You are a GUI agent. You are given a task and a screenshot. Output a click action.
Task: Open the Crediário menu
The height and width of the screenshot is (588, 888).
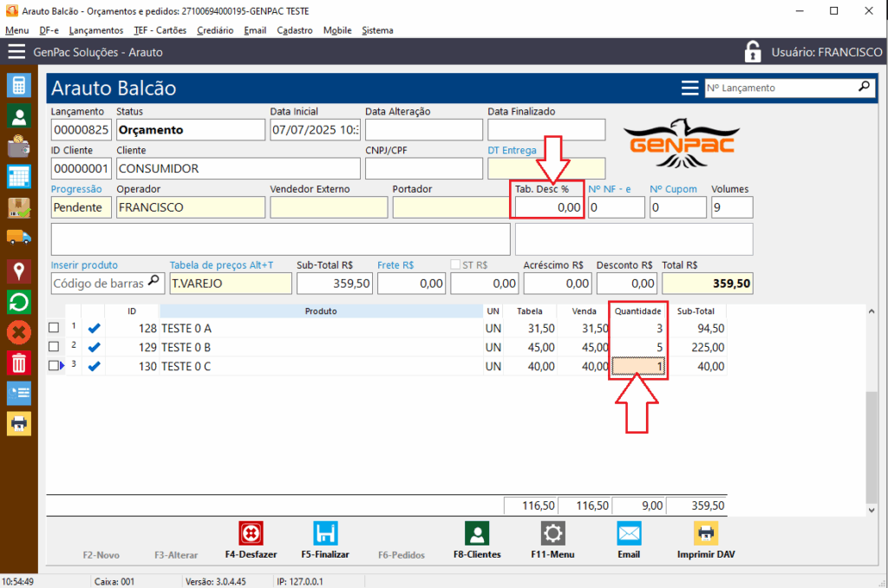(214, 30)
